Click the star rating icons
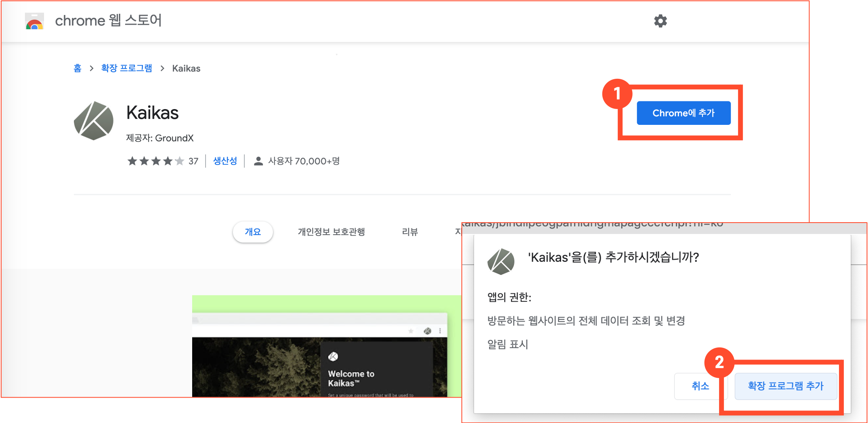The height and width of the screenshot is (423, 868). pos(156,161)
